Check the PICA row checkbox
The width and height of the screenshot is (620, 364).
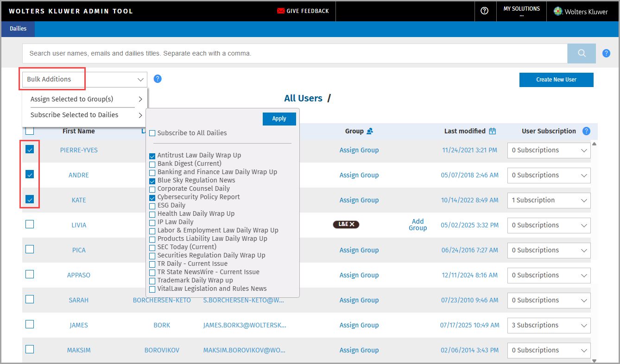pos(30,249)
